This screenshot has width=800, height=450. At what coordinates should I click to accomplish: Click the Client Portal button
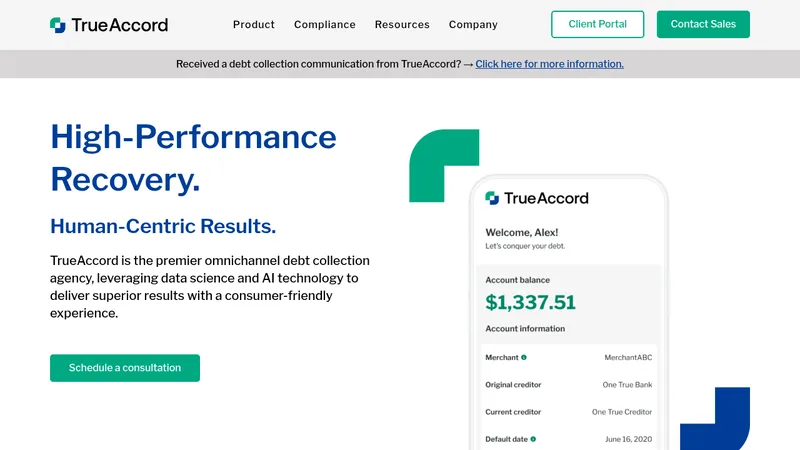597,24
